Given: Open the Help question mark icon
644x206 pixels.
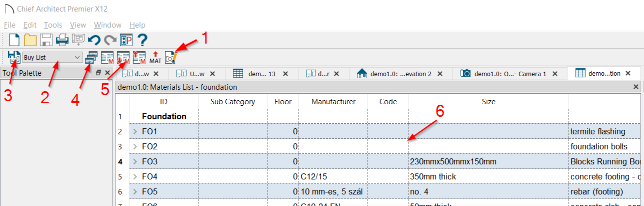Looking at the screenshot, I should pos(142,40).
